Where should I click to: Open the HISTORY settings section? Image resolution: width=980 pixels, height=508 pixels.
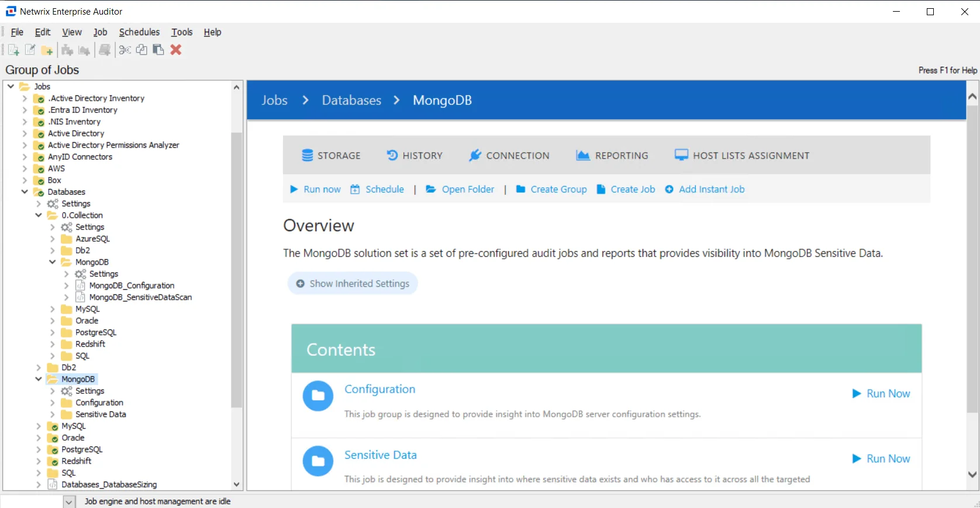coord(415,156)
